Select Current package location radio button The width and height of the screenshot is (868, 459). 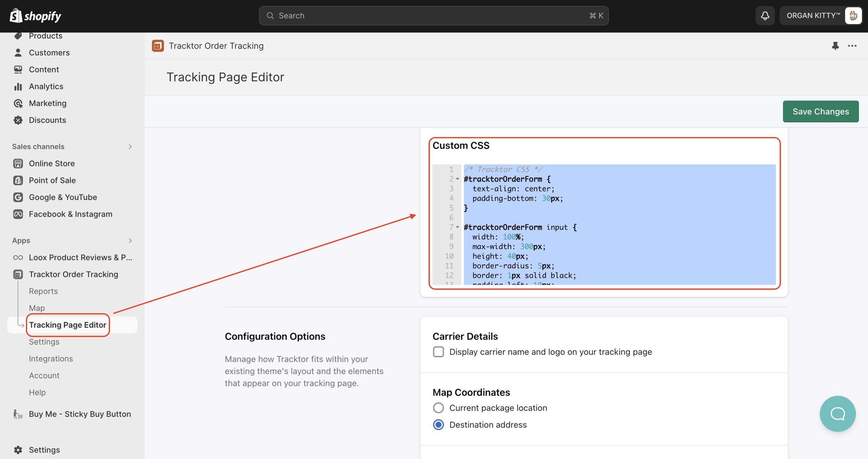click(438, 408)
